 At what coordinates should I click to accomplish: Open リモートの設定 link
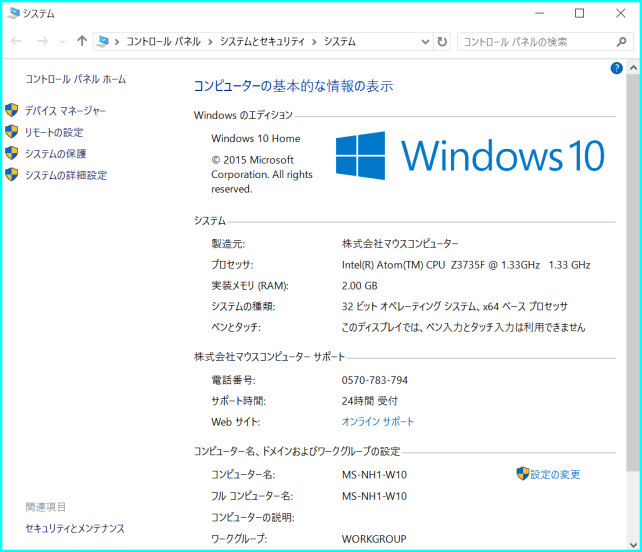pos(54,132)
